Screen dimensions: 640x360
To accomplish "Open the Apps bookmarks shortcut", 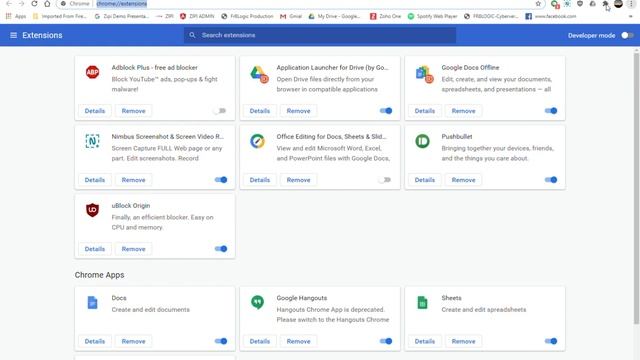I will tap(16, 16).
